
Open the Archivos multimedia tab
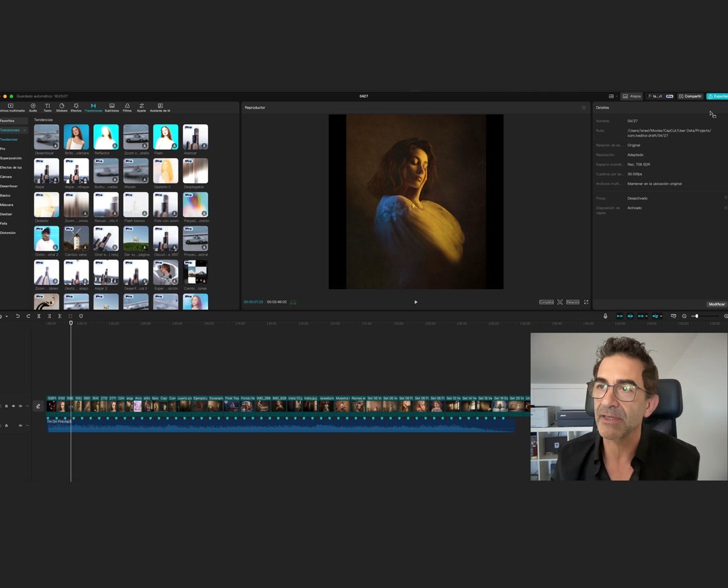coord(12,108)
